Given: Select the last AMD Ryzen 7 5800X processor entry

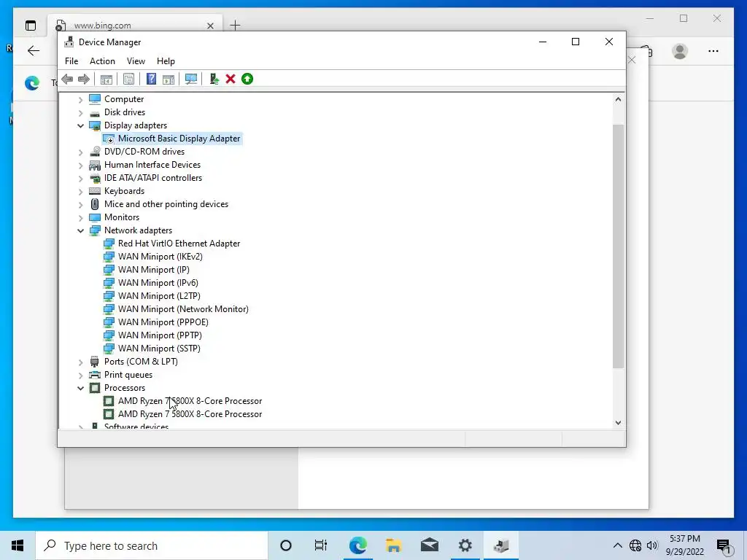Looking at the screenshot, I should tap(190, 414).
